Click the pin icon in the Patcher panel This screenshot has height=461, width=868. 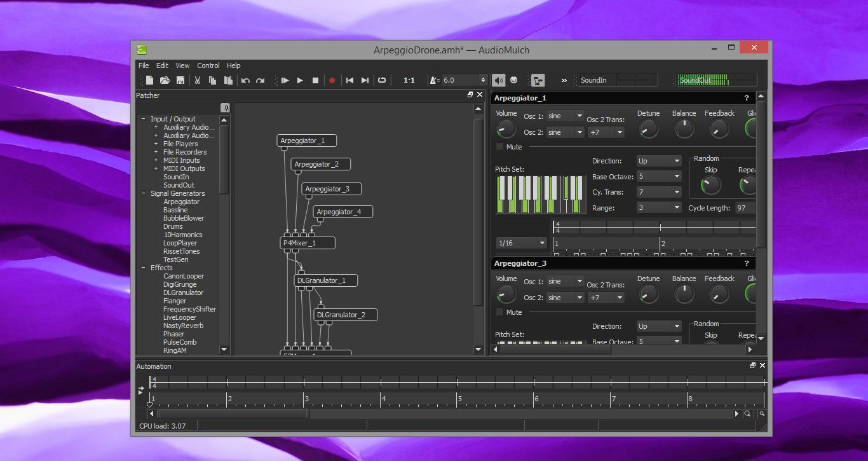pos(226,108)
